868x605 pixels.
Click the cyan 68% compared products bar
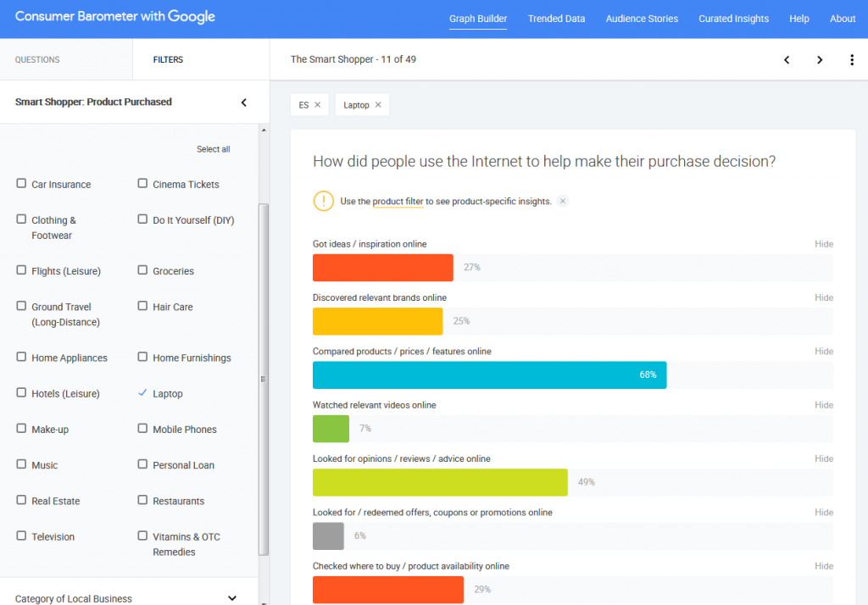pyautogui.click(x=489, y=375)
